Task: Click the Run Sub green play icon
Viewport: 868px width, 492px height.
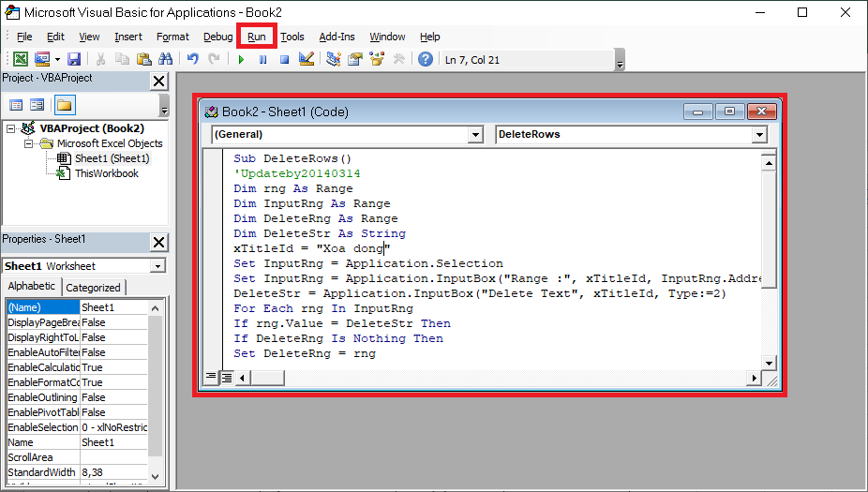Action: pos(241,59)
